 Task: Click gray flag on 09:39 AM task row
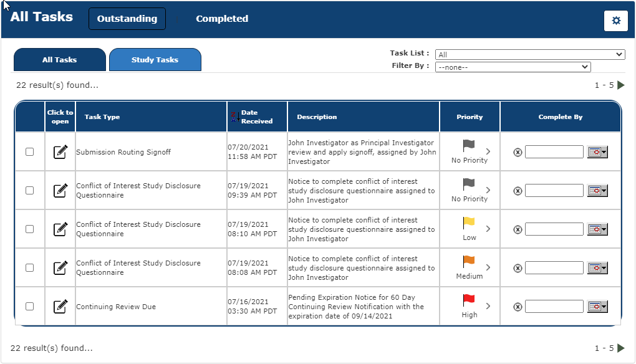tap(468, 184)
